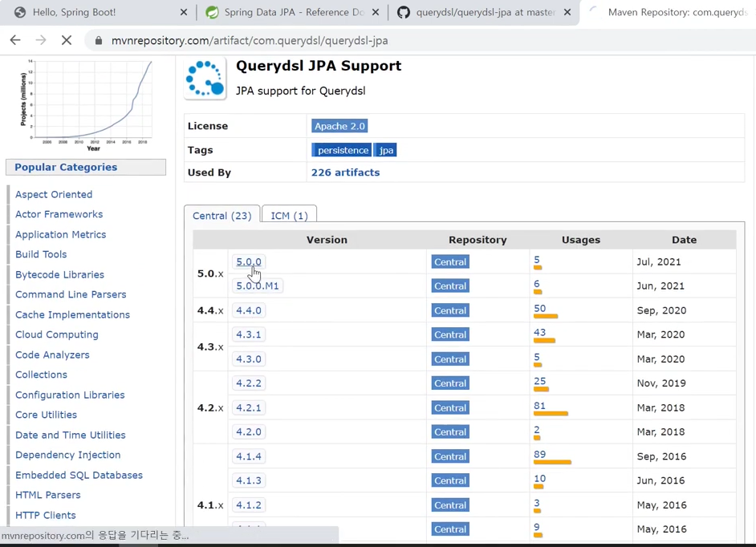
Task: Open the 6 usages link for 5.0.0.M1
Action: tap(537, 284)
